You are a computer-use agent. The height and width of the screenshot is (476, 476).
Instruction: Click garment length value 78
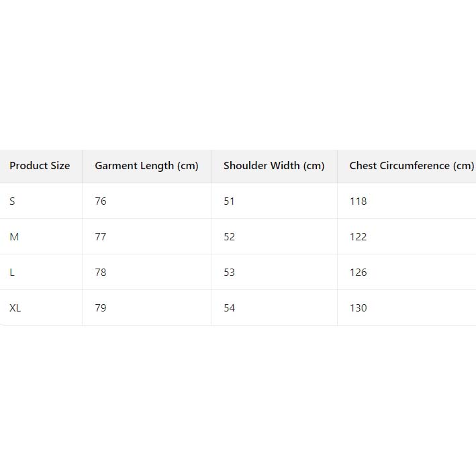[x=101, y=273]
